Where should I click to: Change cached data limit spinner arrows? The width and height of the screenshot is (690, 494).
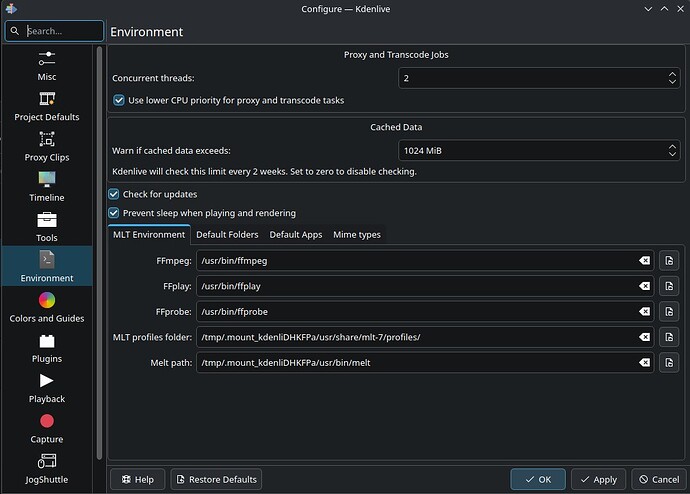point(672,151)
